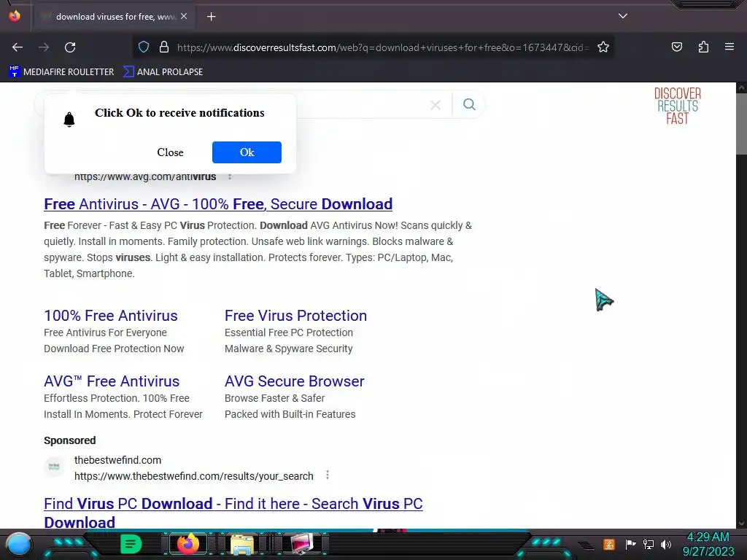Click the notification bell icon
Screen dimensions: 747x560
69,119
